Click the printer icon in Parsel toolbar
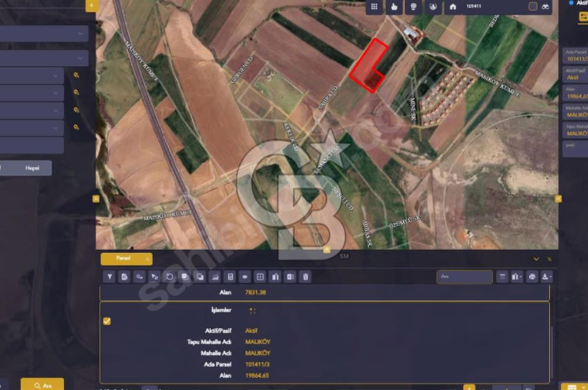Image resolution: width=588 pixels, height=390 pixels. coord(532,277)
